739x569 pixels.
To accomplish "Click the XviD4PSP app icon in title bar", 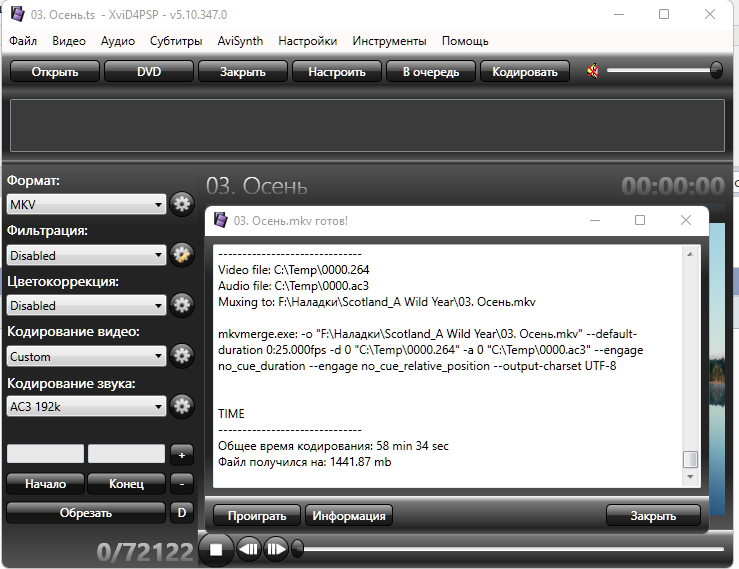I will 17,14.
